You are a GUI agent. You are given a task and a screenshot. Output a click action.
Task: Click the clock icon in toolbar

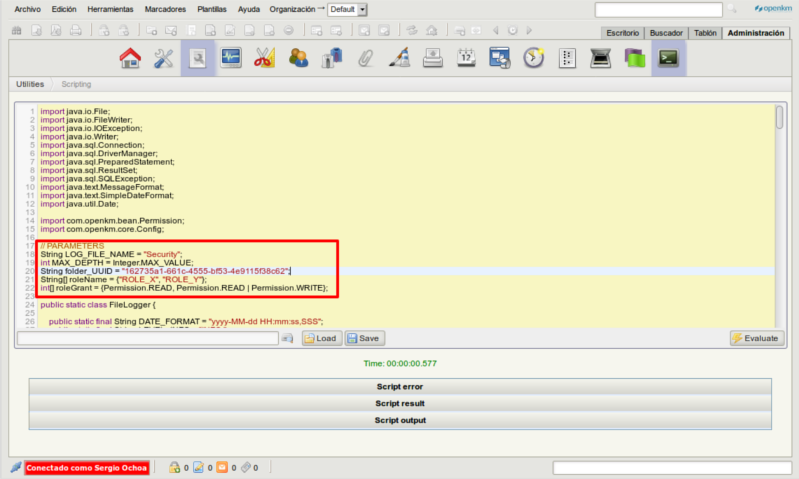point(534,59)
